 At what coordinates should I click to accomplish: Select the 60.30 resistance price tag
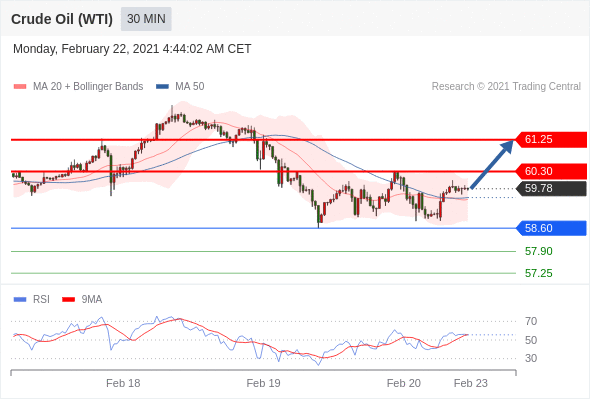point(551,171)
